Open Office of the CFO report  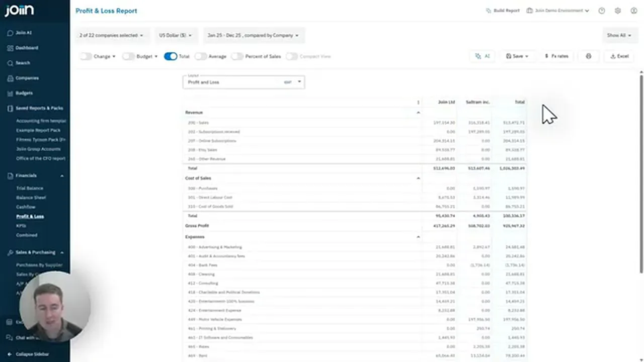tap(41, 158)
